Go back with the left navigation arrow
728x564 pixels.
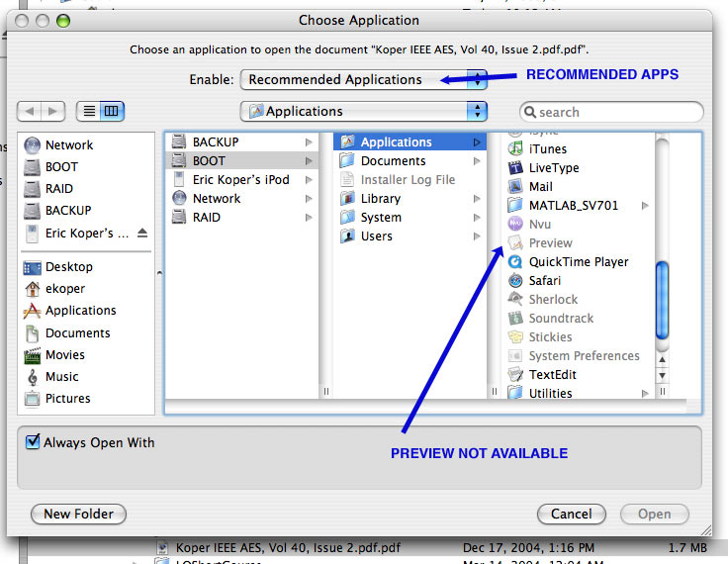pos(30,111)
